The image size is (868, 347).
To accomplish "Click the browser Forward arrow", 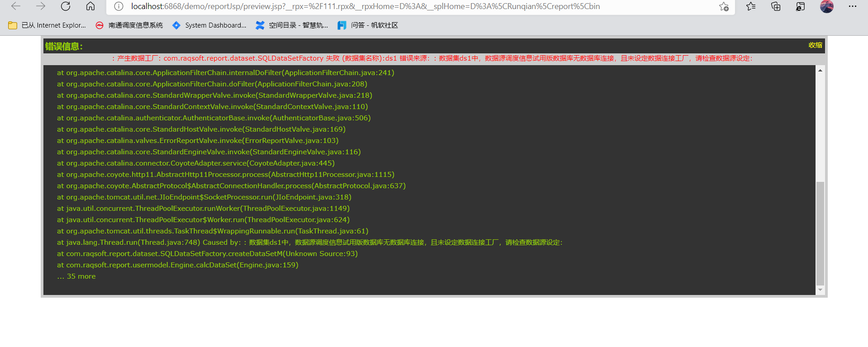I will click(x=41, y=6).
